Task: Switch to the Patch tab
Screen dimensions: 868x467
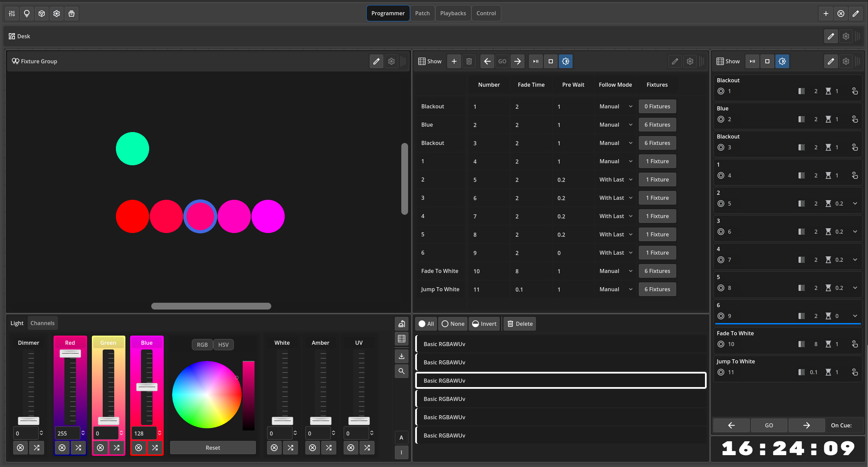Action: [422, 13]
